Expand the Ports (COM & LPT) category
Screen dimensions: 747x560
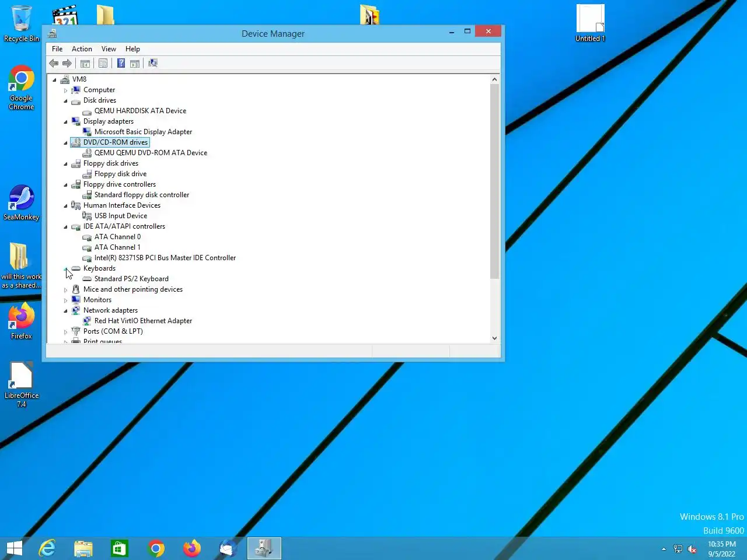coord(65,332)
